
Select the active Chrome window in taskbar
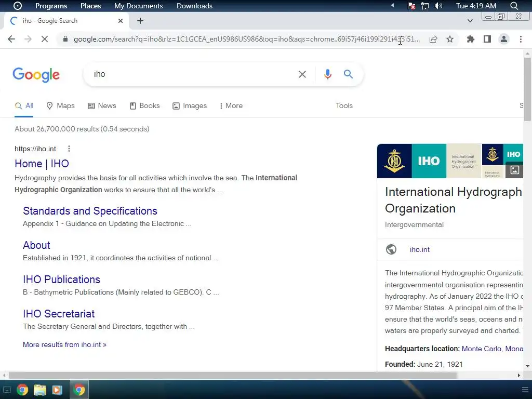(x=79, y=390)
